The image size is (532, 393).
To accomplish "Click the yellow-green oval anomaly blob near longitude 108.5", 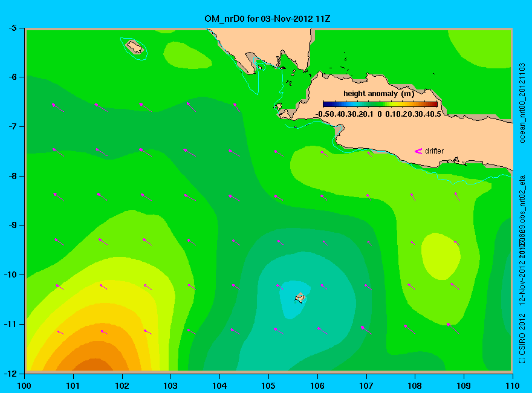I will tap(441, 256).
